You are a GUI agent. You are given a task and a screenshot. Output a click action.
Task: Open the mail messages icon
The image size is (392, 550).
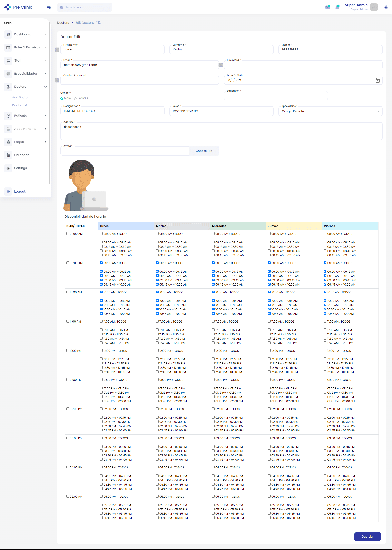(327, 7)
